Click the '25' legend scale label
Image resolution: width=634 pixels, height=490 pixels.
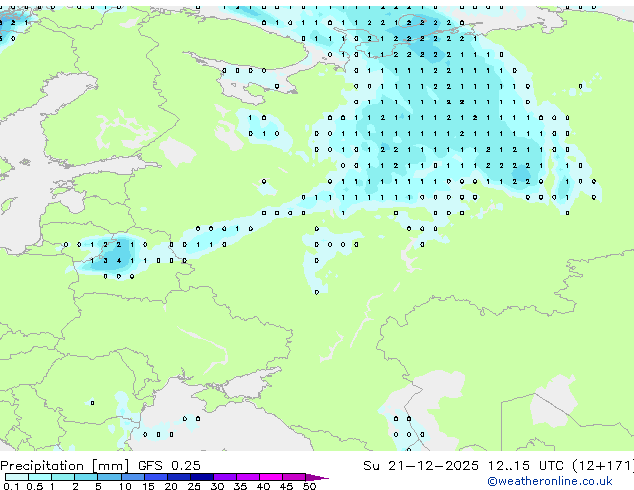pos(194,486)
